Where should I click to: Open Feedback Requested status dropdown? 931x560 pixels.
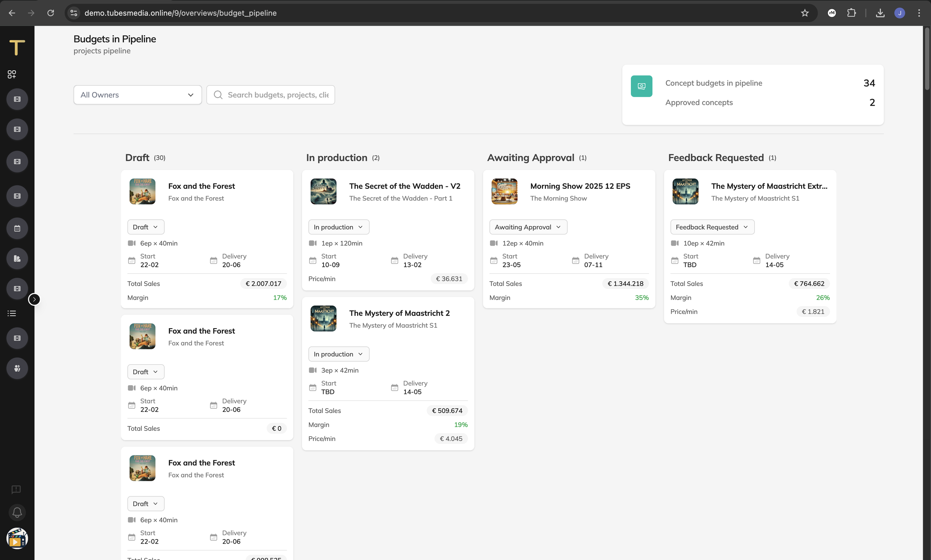(712, 227)
